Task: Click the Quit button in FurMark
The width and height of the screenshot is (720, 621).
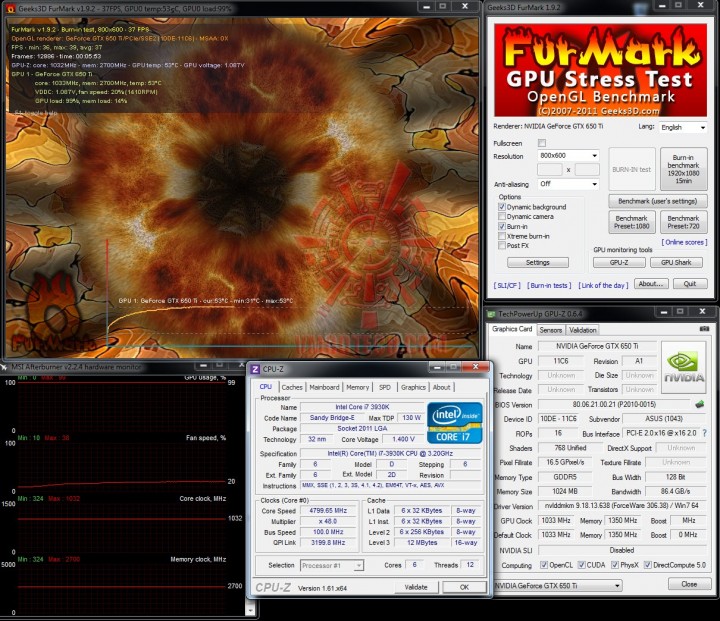Action: 690,283
